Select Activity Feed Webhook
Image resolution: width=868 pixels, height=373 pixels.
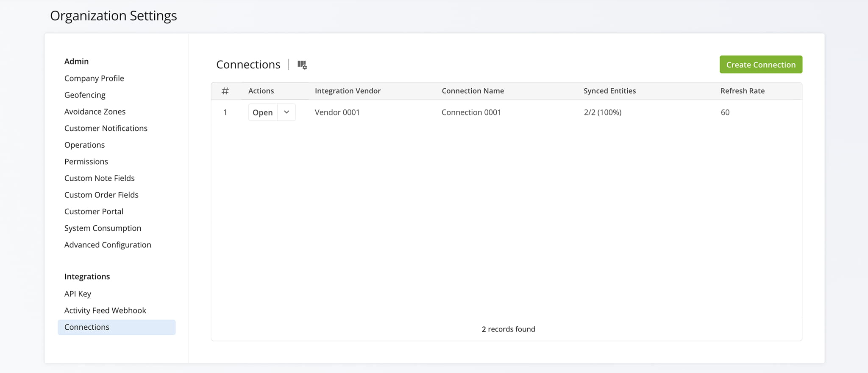coord(105,311)
